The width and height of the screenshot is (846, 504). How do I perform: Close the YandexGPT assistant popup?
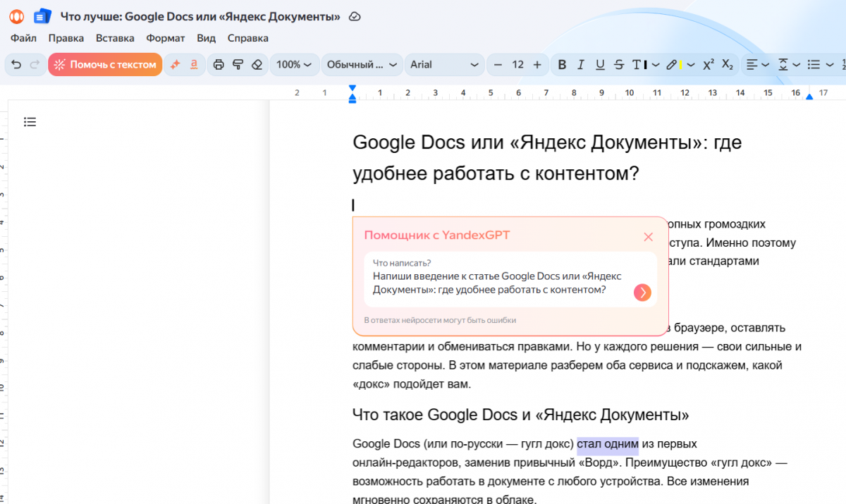[648, 237]
